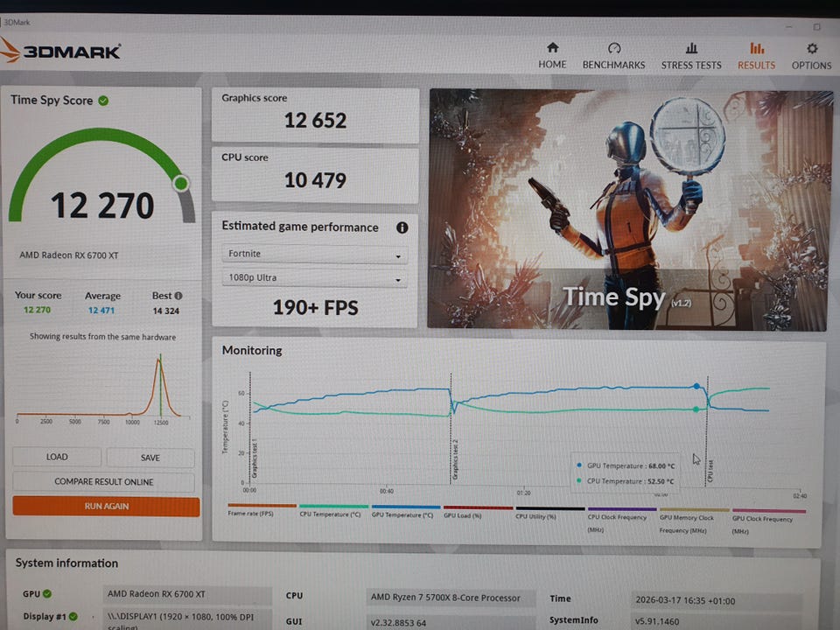Click the green check beside GPU label
The image size is (840, 630).
point(47,593)
